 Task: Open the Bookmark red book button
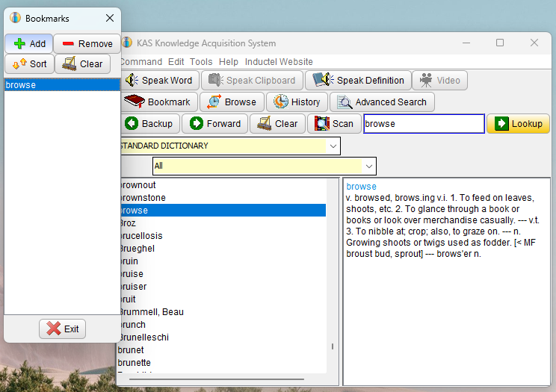click(x=159, y=102)
